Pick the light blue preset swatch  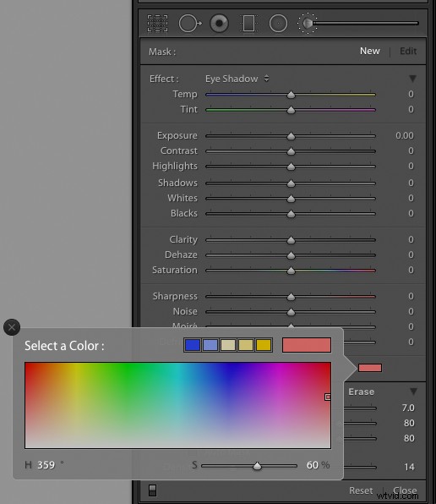[210, 345]
